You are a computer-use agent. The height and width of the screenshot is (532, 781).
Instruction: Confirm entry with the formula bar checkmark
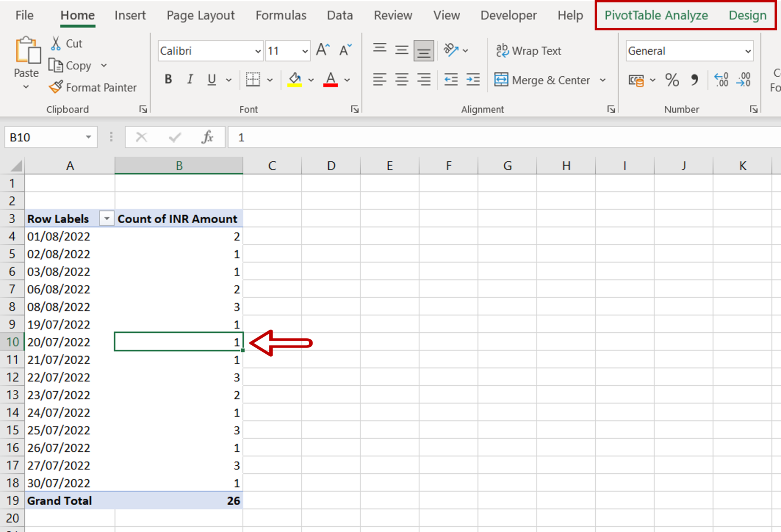pyautogui.click(x=174, y=137)
